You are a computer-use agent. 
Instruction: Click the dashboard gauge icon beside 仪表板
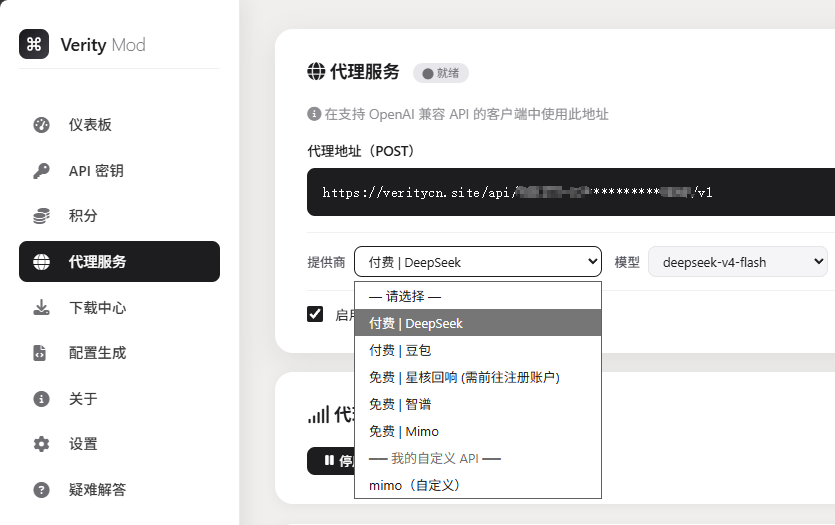[41, 125]
